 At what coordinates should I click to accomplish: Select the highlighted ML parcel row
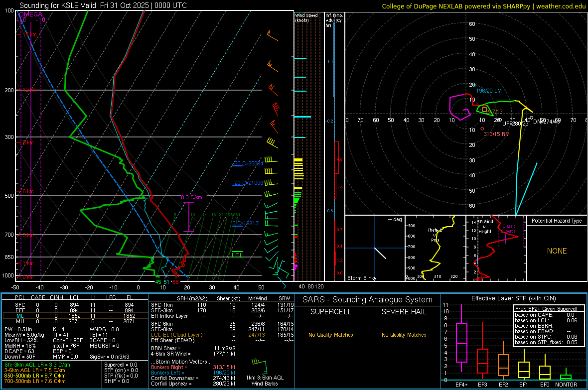coord(75,316)
